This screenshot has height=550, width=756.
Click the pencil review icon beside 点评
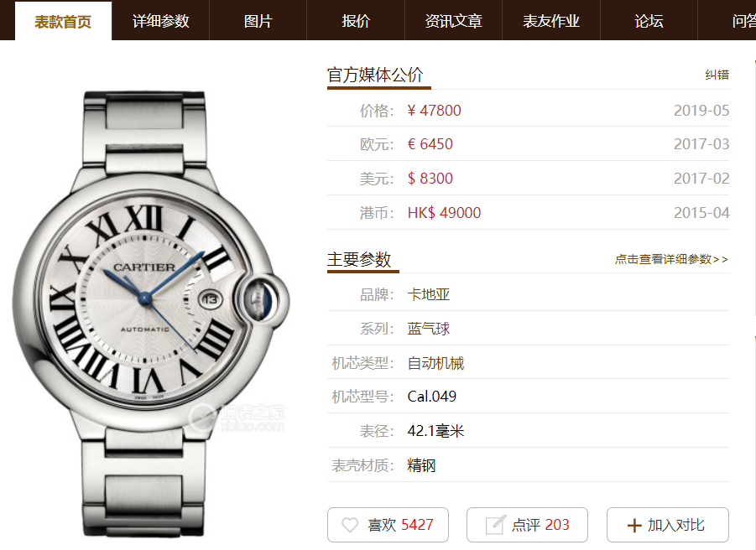(496, 525)
